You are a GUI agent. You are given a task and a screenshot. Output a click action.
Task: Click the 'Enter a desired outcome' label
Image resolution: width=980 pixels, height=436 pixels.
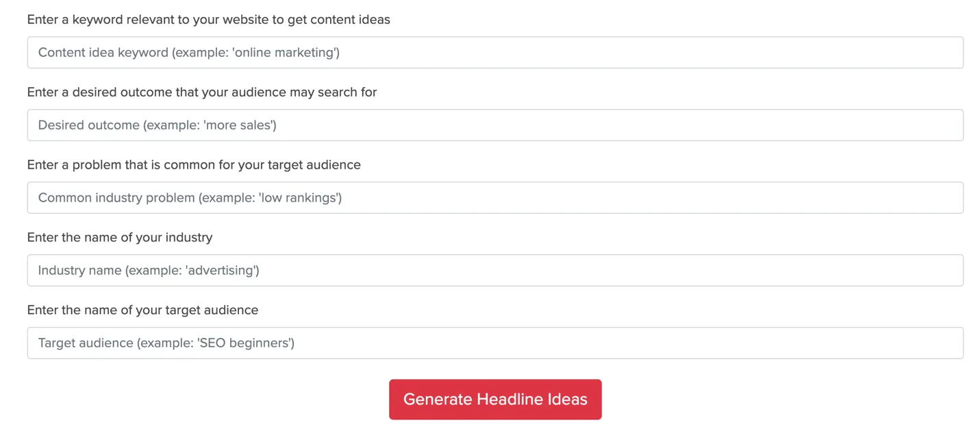201,93
